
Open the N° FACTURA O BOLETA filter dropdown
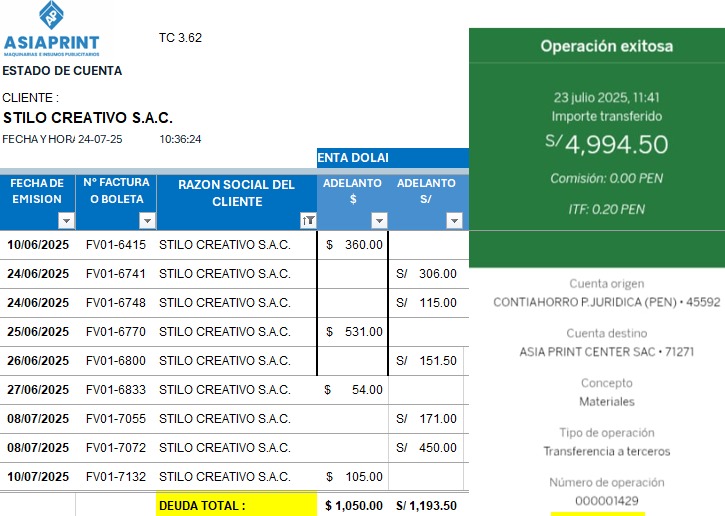pos(147,220)
